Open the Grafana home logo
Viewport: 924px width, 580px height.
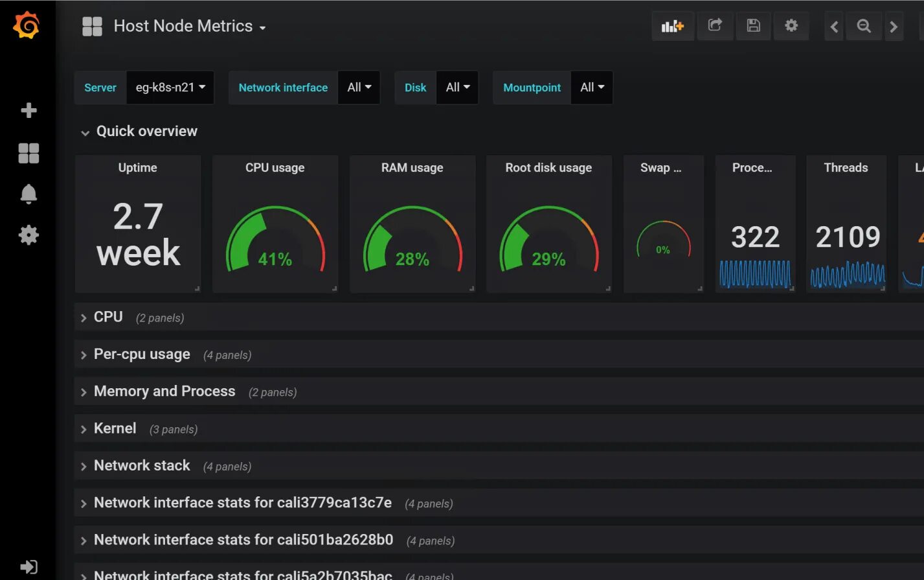coord(27,25)
